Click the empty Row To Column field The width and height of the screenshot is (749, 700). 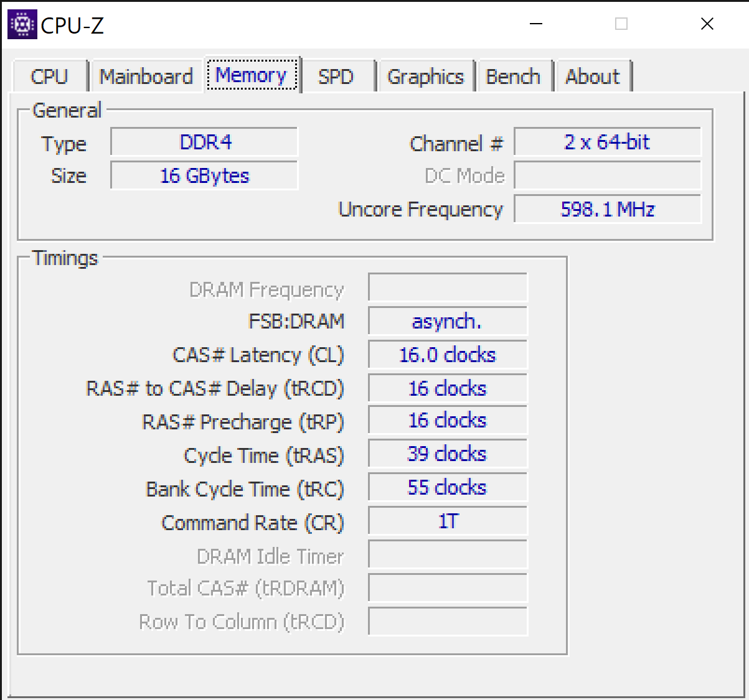point(448,622)
